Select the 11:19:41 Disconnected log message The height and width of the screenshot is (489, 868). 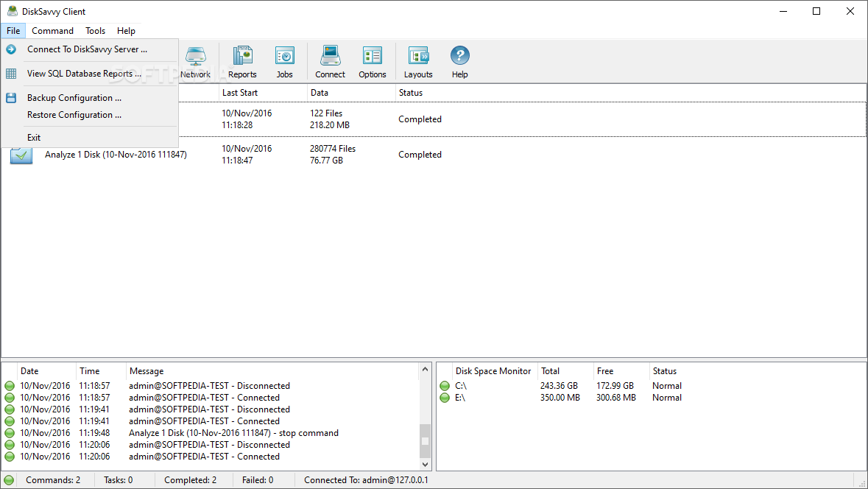click(209, 409)
